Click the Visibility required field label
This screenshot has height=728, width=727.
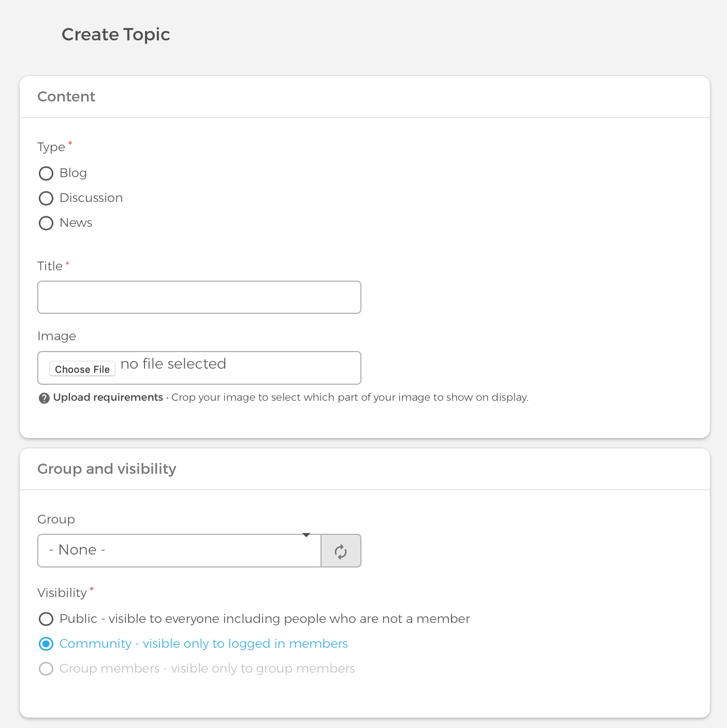(x=62, y=592)
